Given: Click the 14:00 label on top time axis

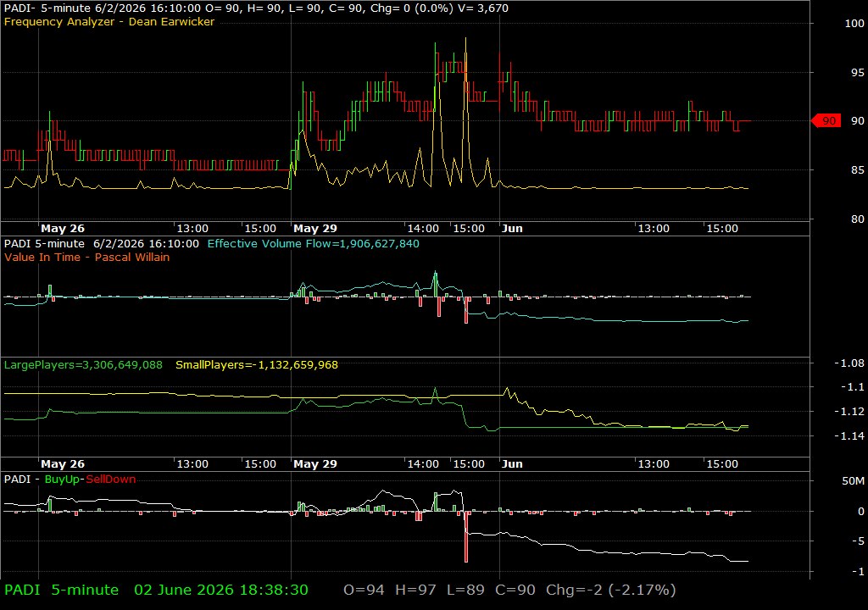Looking at the screenshot, I should click(x=423, y=228).
